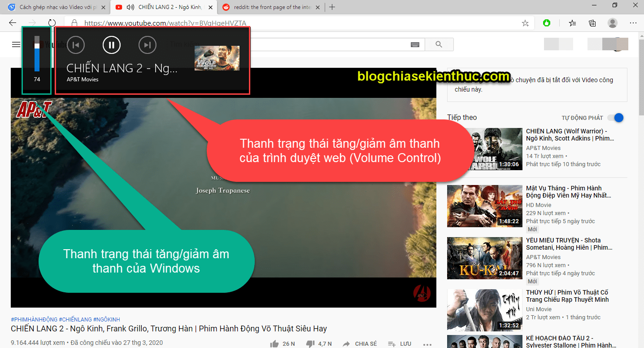Open Collections icon in toolbar

coord(592,23)
